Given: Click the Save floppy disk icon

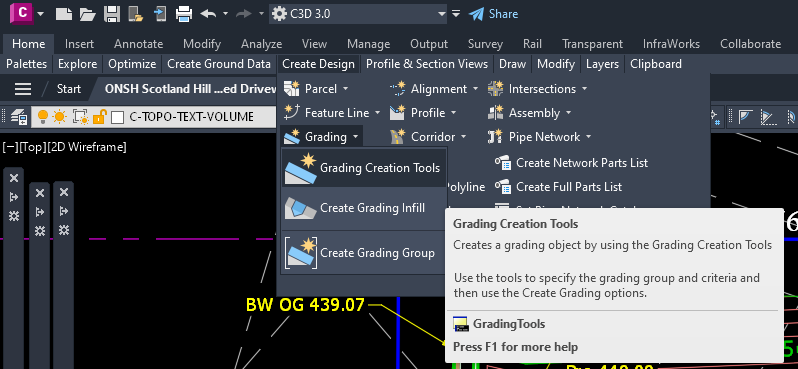Looking at the screenshot, I should [x=111, y=14].
